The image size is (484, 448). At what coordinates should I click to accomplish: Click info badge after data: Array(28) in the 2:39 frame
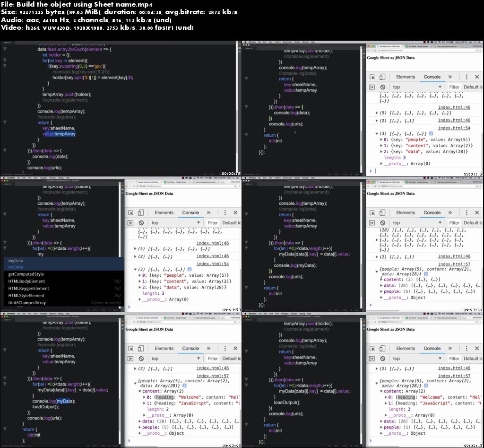click(x=426, y=274)
